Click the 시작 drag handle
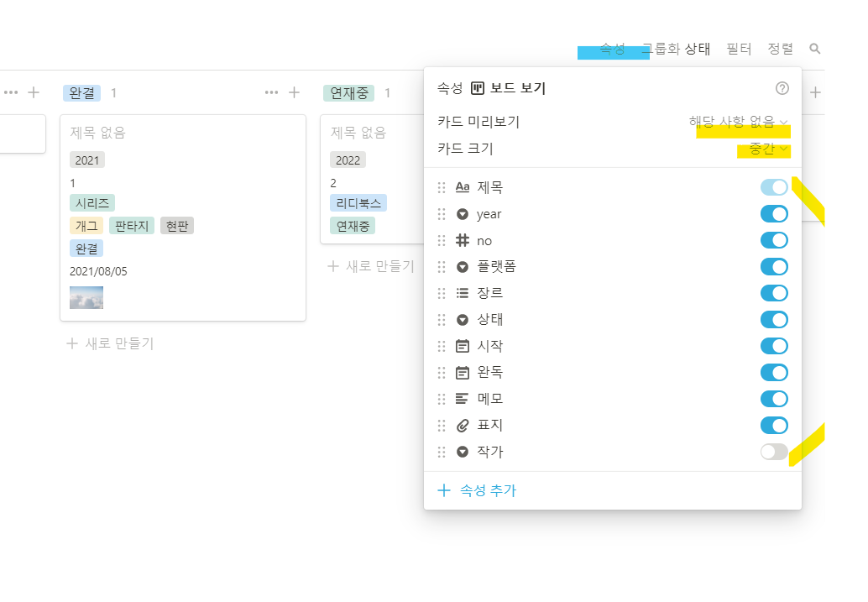Screen dimensions: 868x602 click(x=442, y=346)
